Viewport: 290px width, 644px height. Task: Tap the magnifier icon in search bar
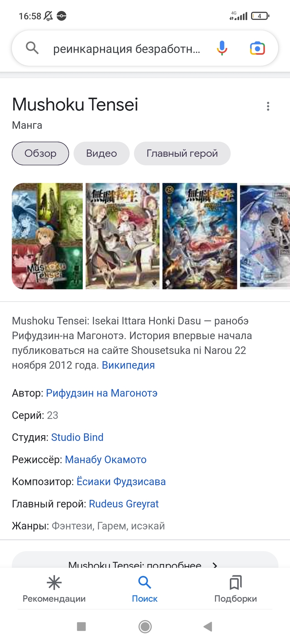tap(32, 48)
